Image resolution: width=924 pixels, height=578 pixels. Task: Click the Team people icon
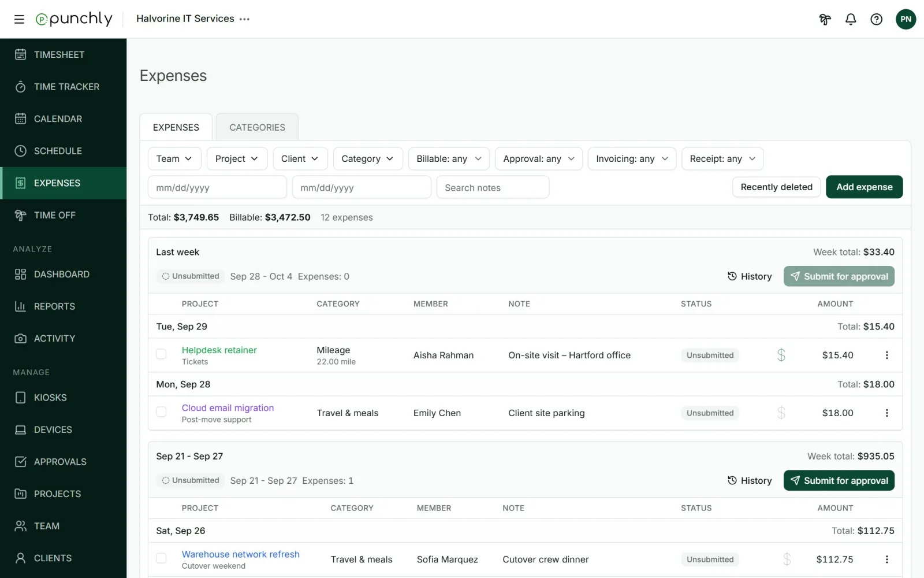(x=20, y=526)
